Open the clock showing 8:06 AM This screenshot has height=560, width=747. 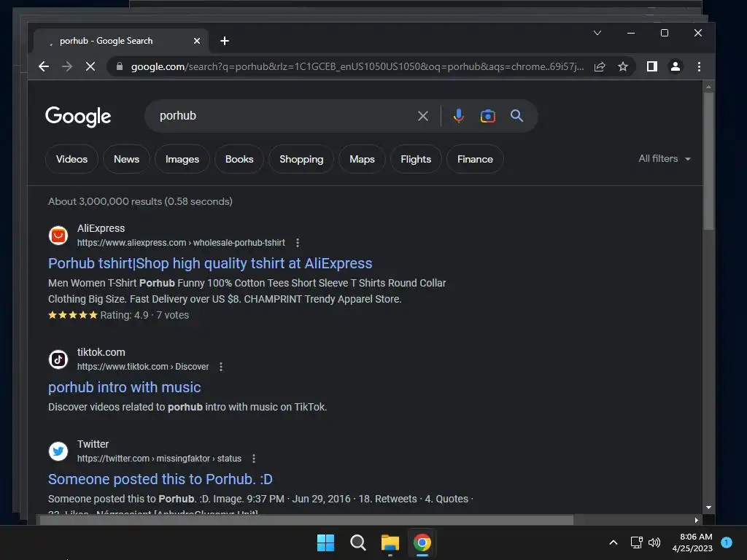[x=692, y=542]
